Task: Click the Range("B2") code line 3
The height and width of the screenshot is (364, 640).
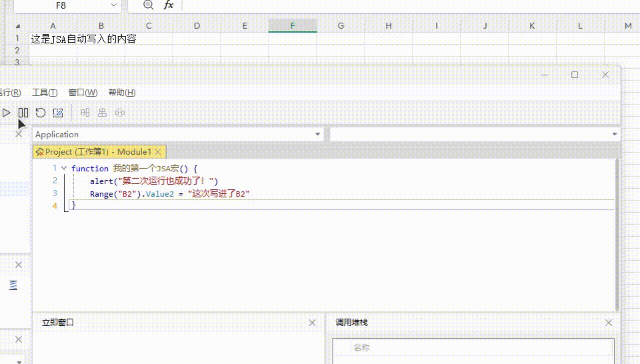Action: tap(169, 193)
